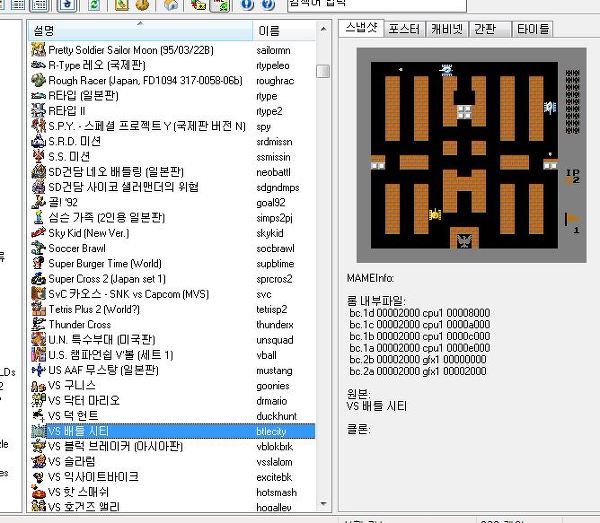Click the icon beside R타입 II

[38, 111]
